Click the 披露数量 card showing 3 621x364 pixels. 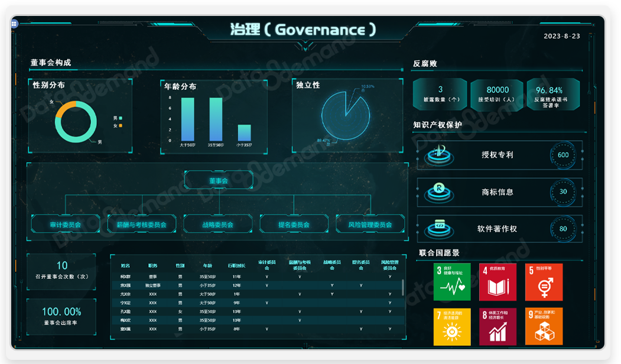click(x=440, y=94)
